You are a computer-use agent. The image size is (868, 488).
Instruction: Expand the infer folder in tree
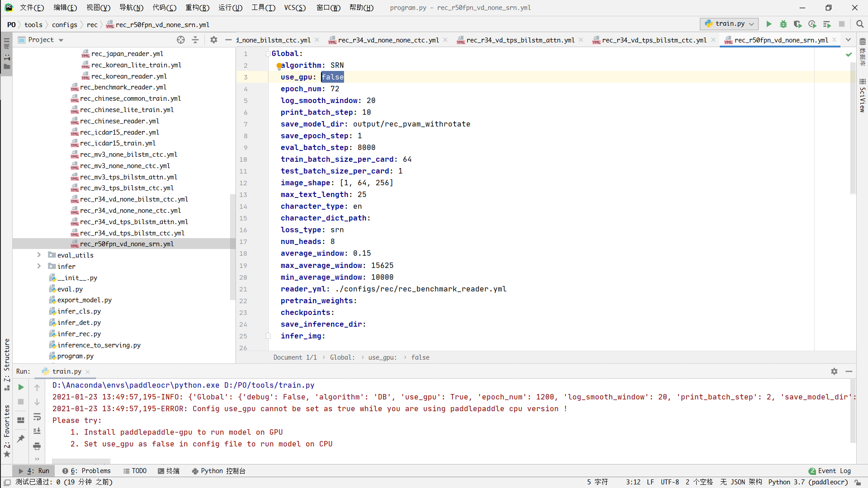(x=39, y=266)
